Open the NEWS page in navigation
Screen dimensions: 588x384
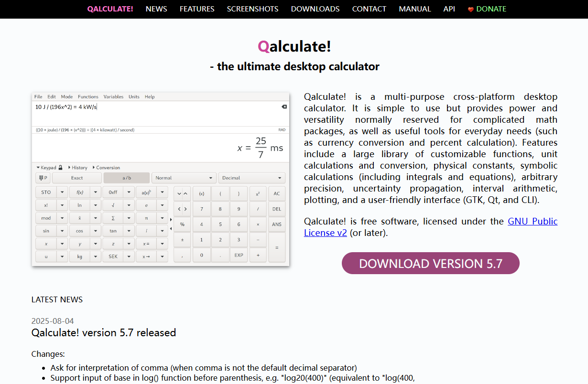click(x=156, y=9)
